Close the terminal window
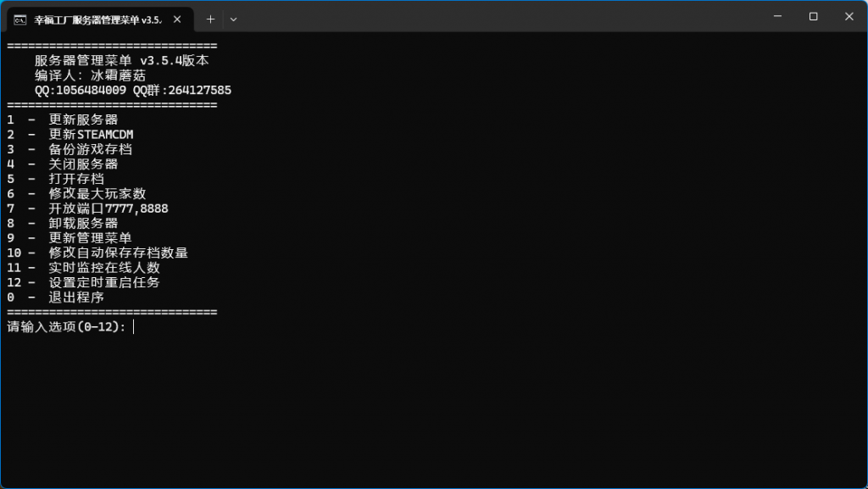 (849, 16)
